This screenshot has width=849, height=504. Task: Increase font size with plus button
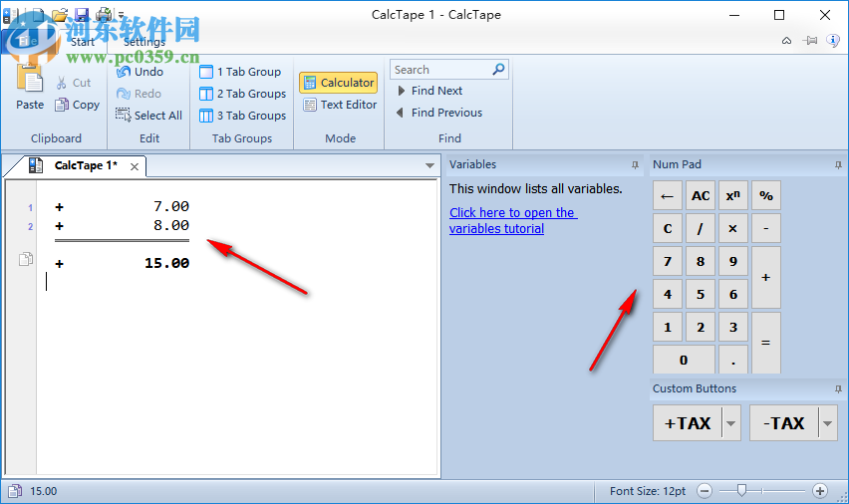point(820,491)
